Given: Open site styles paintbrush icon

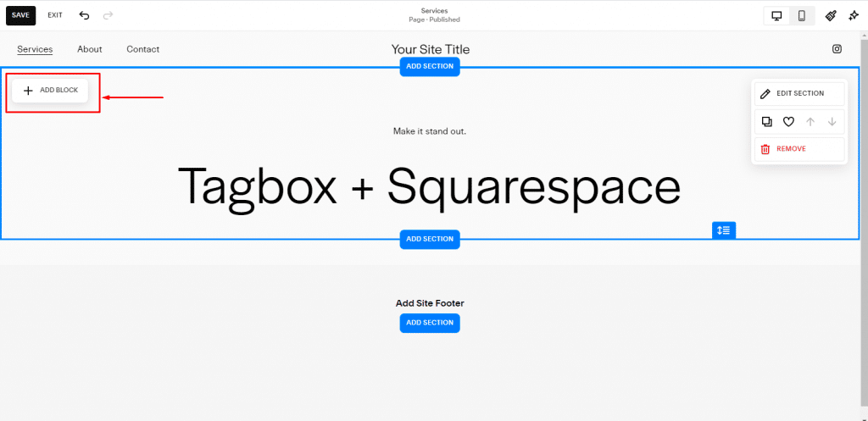Looking at the screenshot, I should 832,15.
